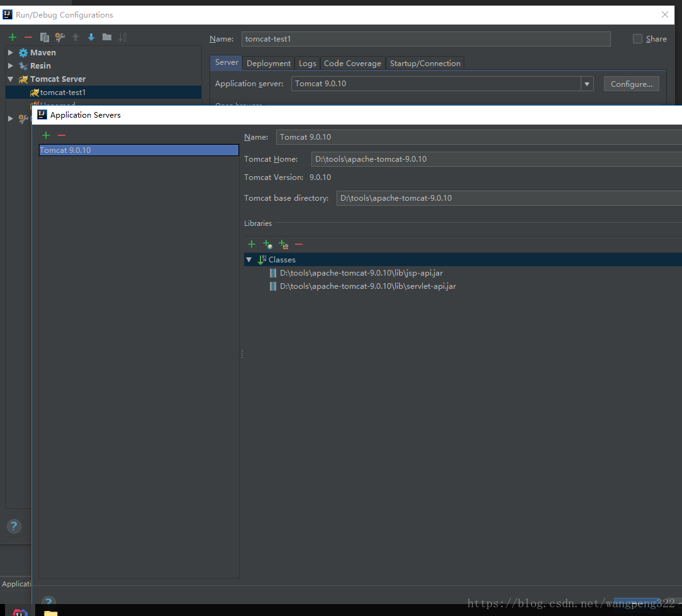682x616 pixels.
Task: Open file explorer in taskbar
Action: click(x=51, y=612)
